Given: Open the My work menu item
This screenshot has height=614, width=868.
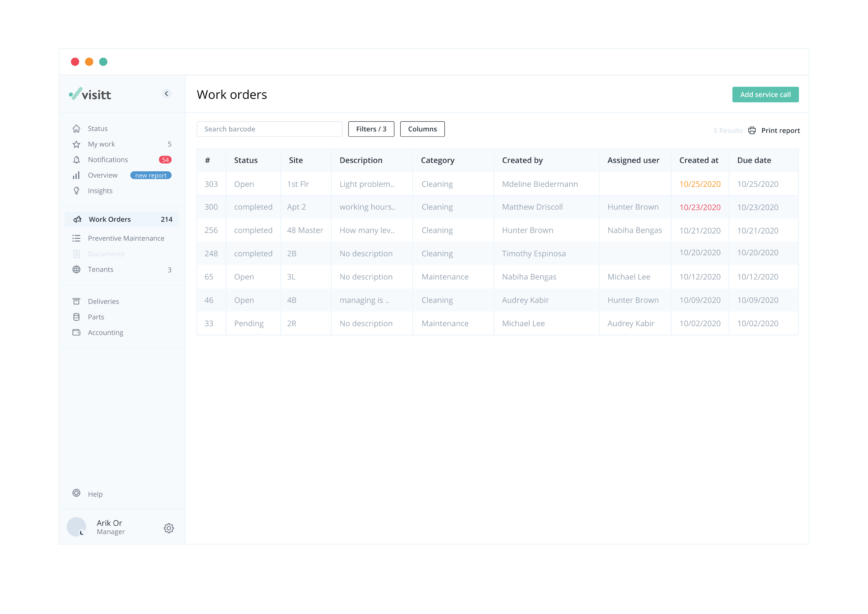Looking at the screenshot, I should (101, 144).
